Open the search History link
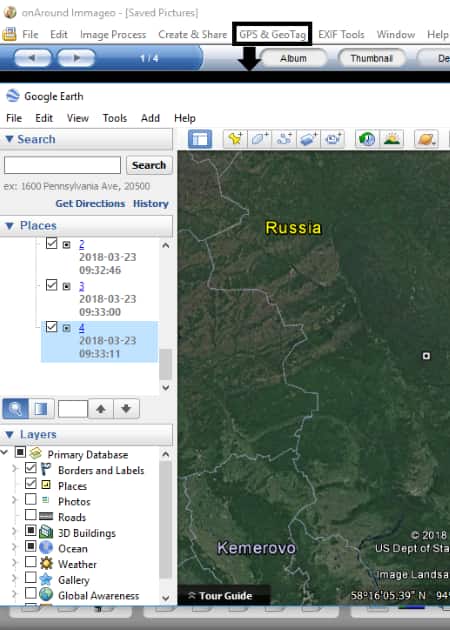The image size is (450, 630). pos(151,204)
